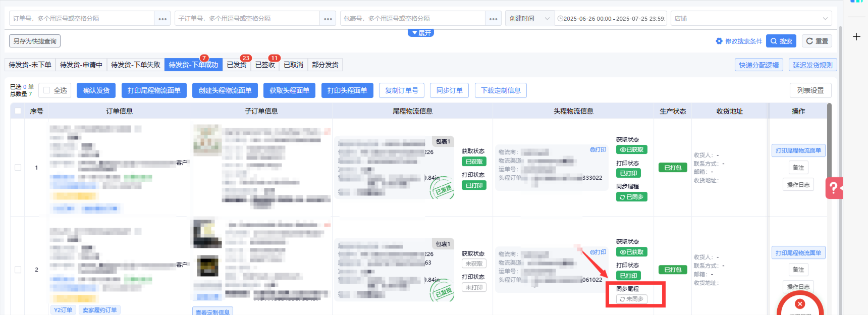Open ellipsis options beside order number field
The height and width of the screenshot is (315, 868).
162,19
